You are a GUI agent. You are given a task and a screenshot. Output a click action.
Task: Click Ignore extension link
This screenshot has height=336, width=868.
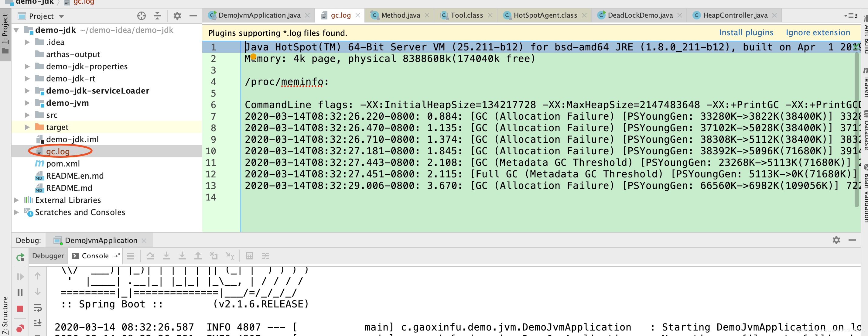click(x=818, y=33)
